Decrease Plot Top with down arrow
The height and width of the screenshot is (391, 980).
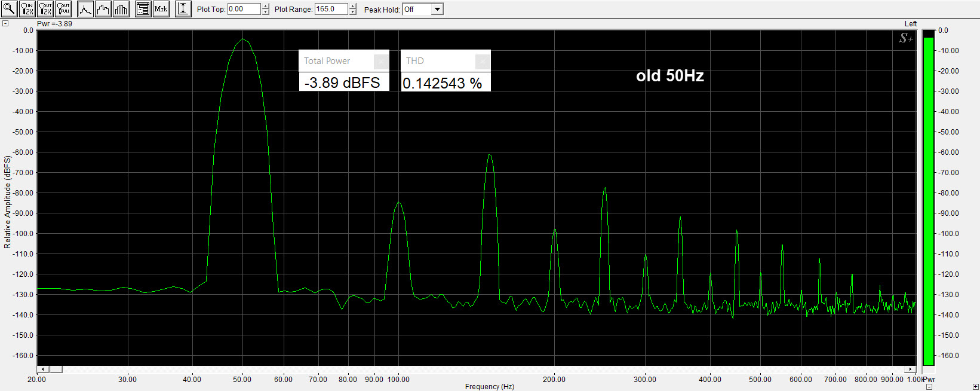tap(266, 12)
